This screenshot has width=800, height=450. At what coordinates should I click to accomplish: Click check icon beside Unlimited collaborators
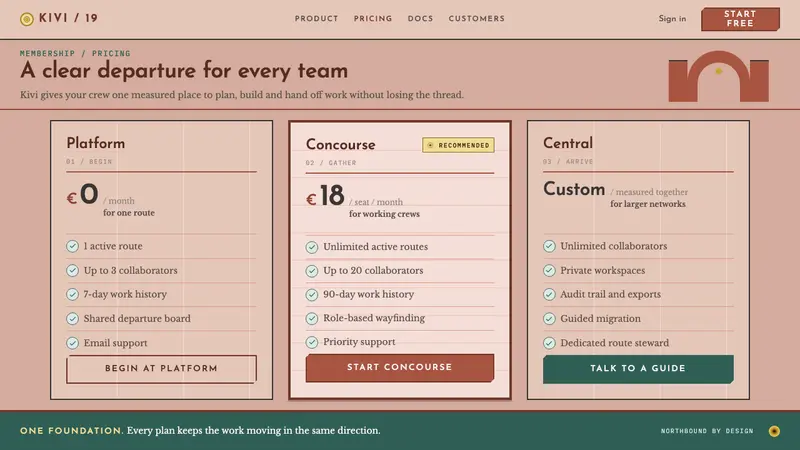click(x=549, y=246)
